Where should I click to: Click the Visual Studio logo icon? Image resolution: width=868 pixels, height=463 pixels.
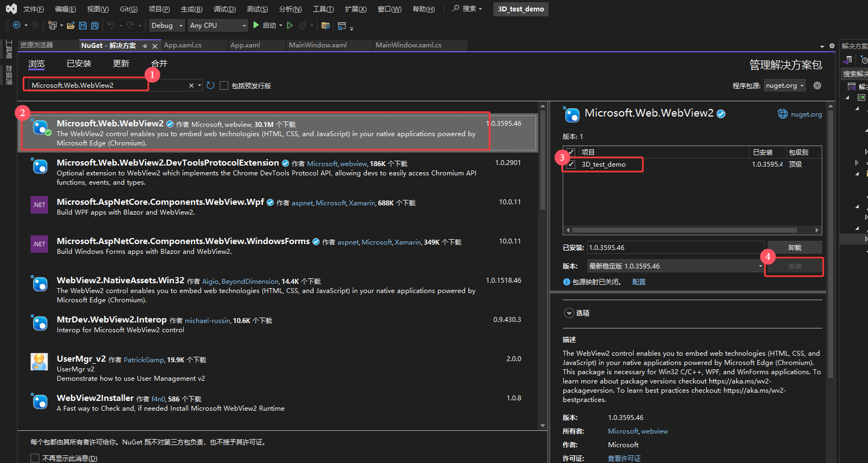point(11,9)
